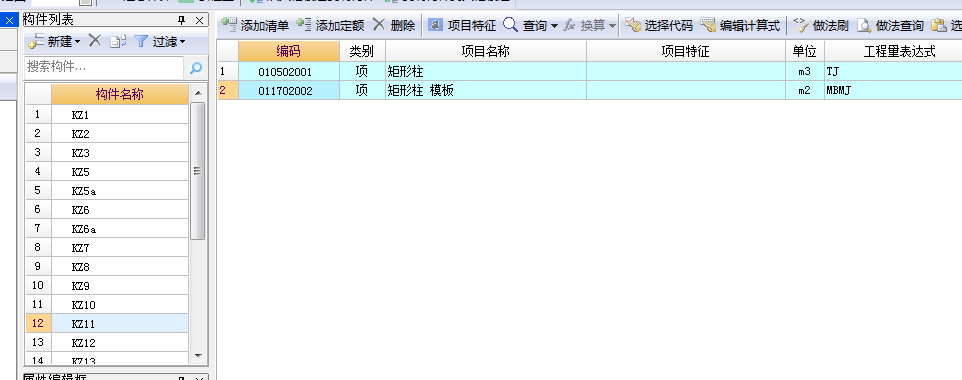This screenshot has width=962, height=380.
Task: Open the 过滤 filter dropdown
Action: coord(160,42)
